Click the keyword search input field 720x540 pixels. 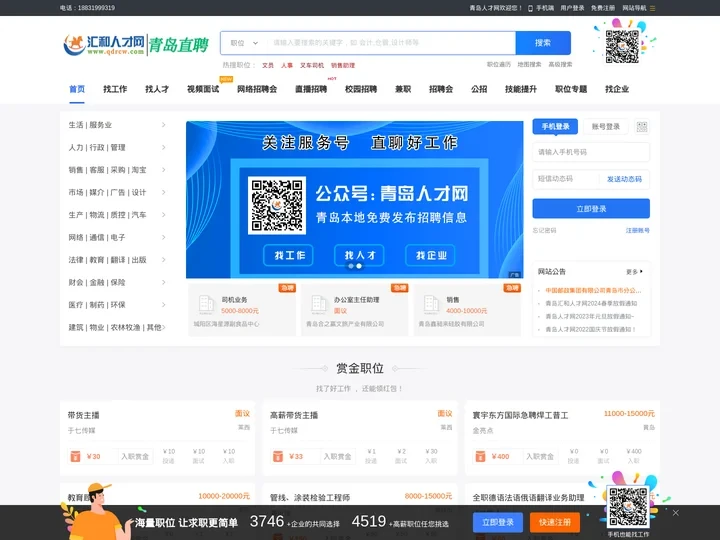pyautogui.click(x=391, y=43)
